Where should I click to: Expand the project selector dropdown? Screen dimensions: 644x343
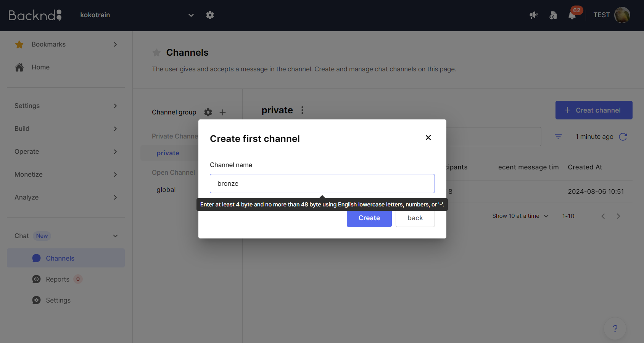point(191,15)
